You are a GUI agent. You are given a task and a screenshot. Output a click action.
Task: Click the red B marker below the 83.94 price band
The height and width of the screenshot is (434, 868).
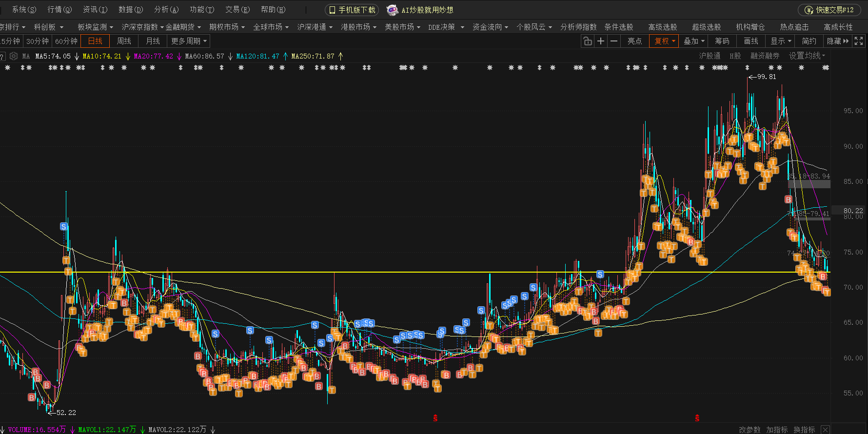tap(788, 199)
